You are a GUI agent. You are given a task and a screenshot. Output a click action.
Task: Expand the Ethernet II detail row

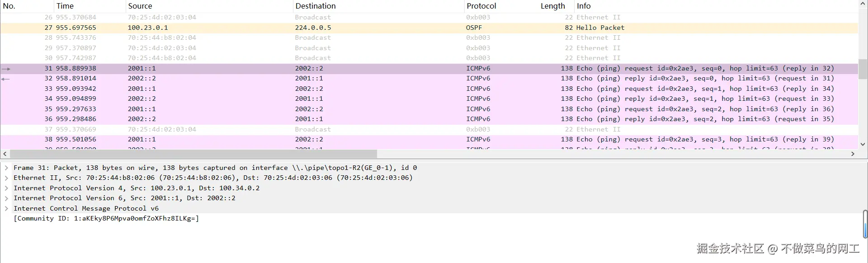point(6,178)
